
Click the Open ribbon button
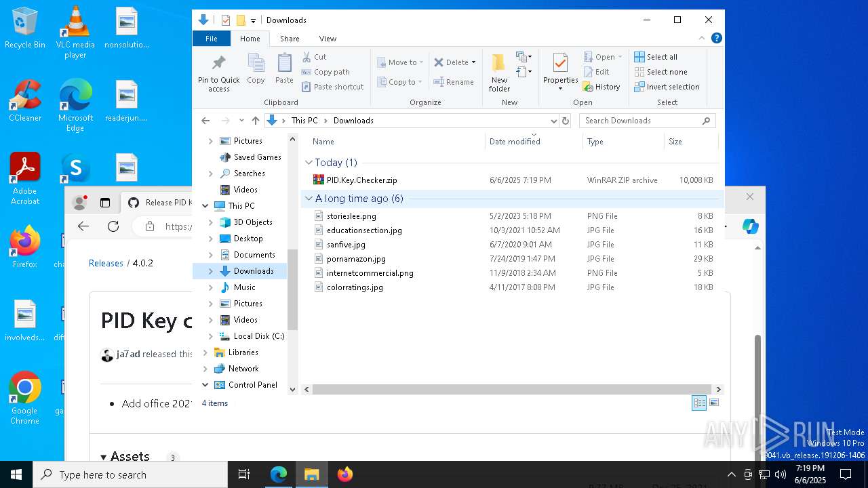[601, 57]
